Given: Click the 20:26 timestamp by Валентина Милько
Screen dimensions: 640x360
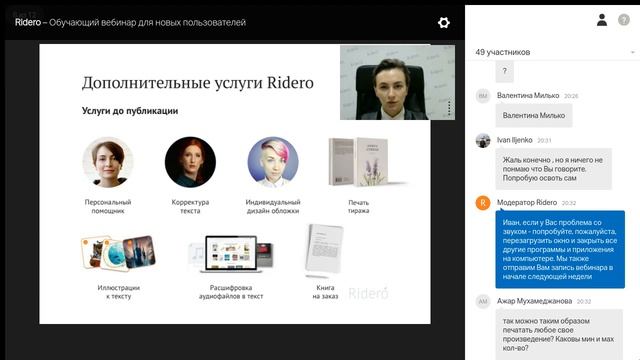Looking at the screenshot, I should (x=571, y=96).
